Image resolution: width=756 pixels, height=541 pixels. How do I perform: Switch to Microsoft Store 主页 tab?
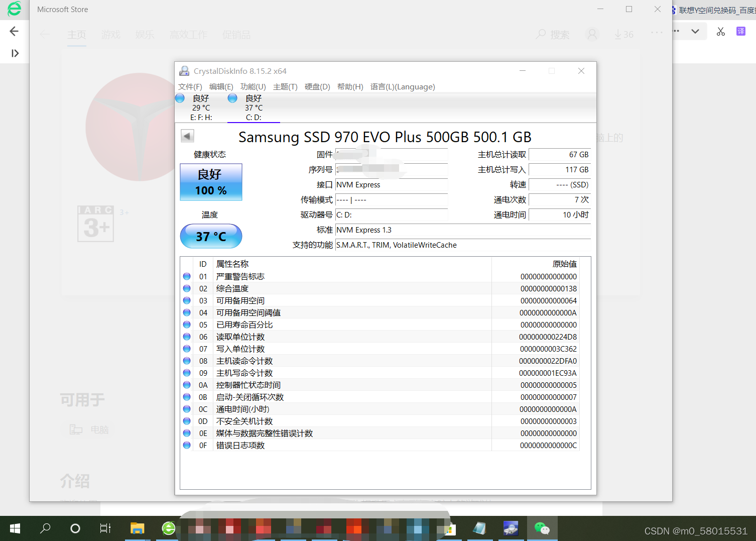(x=77, y=35)
